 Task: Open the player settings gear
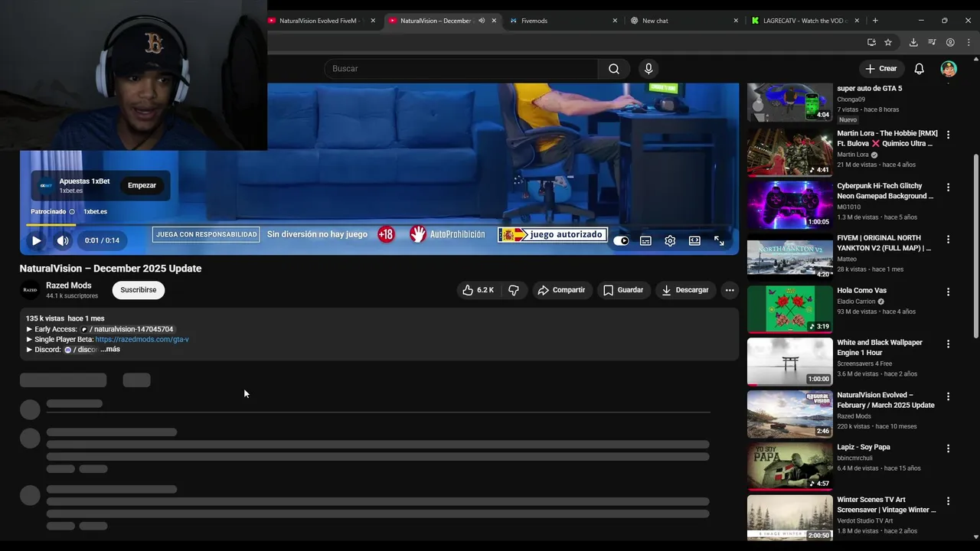[670, 240]
